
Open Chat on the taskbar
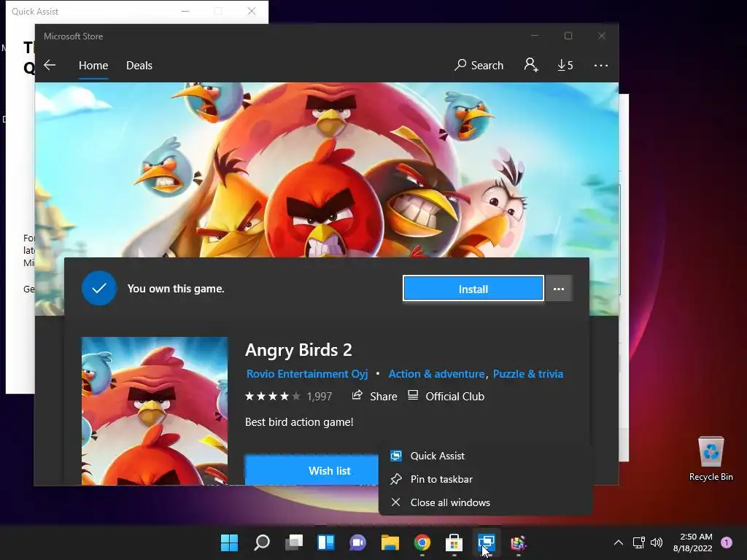pyautogui.click(x=357, y=542)
